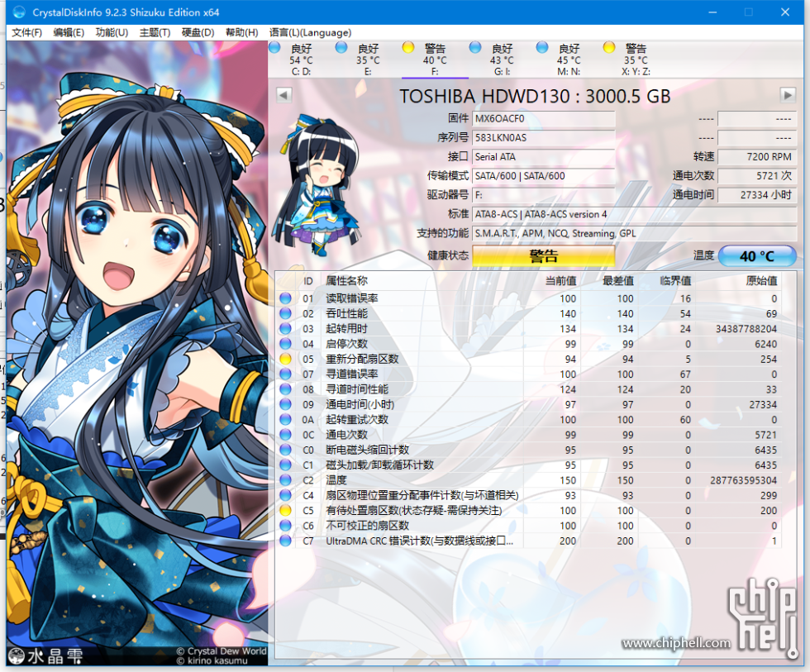
Task: Click the status orb for 02 吞吐性能
Action: 285,313
